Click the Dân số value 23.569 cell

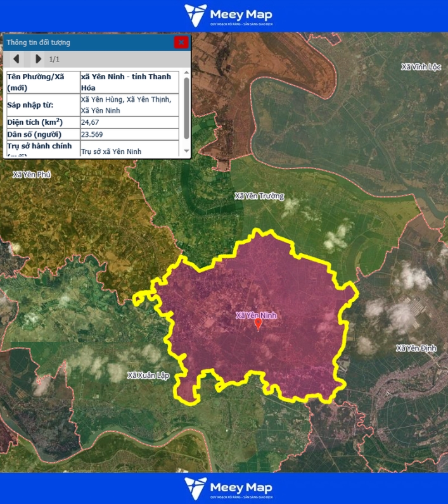coord(129,134)
